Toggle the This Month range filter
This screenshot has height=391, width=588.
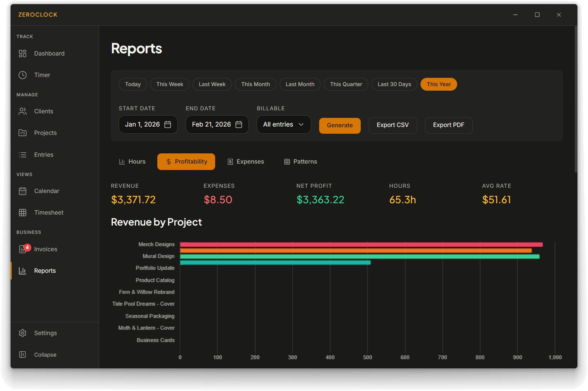pyautogui.click(x=255, y=84)
